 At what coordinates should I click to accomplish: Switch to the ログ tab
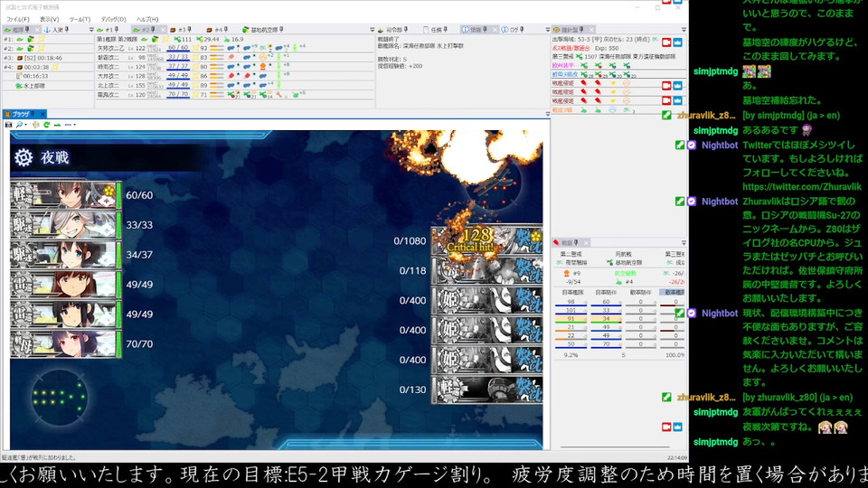point(512,29)
